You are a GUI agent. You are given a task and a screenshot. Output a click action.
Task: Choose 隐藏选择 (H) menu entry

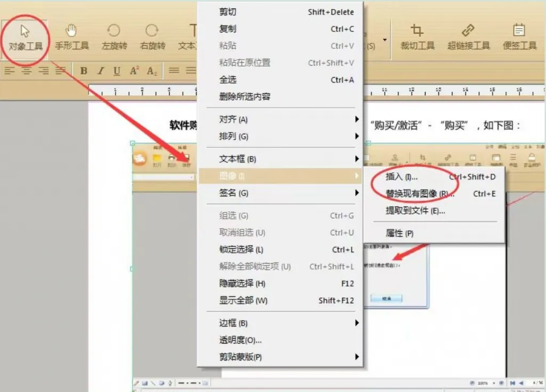click(280, 283)
